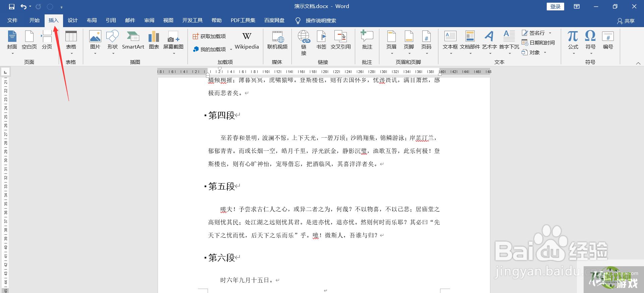Insert an online video (联机视频)
The height and width of the screenshot is (293, 644).
click(277, 40)
